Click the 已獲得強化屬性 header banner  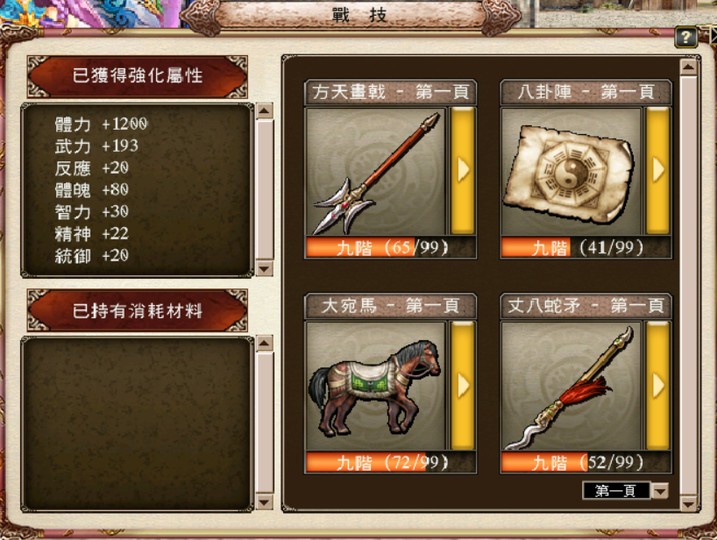pyautogui.click(x=137, y=76)
